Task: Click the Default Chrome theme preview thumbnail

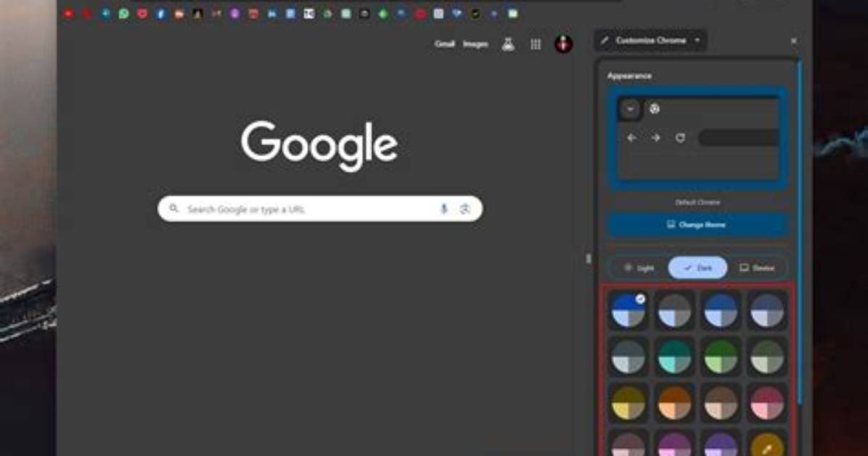Action: pos(697,139)
